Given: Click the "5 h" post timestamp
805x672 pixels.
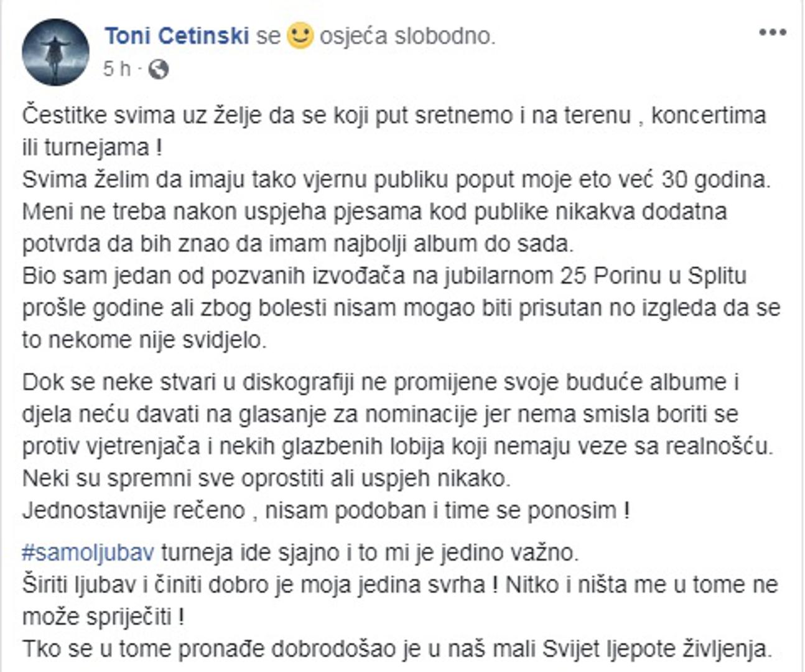Looking at the screenshot, I should tap(117, 69).
